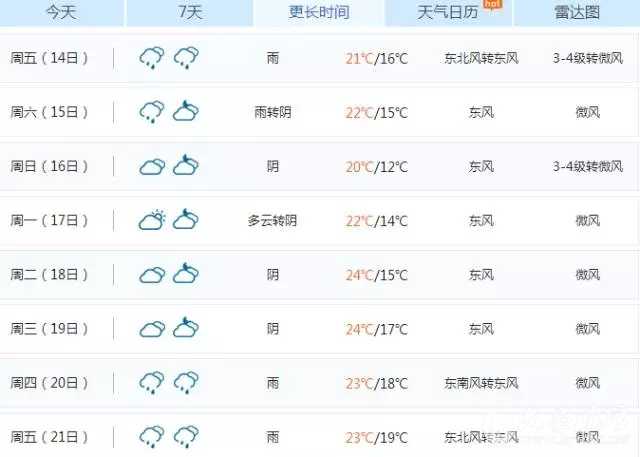
Task: Click 东南风转东风 wind direction for 周四
Action: click(x=481, y=382)
